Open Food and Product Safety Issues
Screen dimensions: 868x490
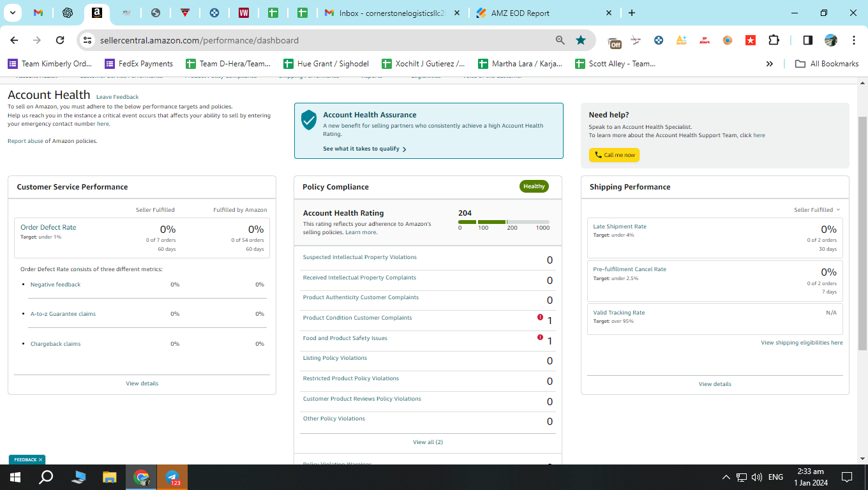point(345,338)
